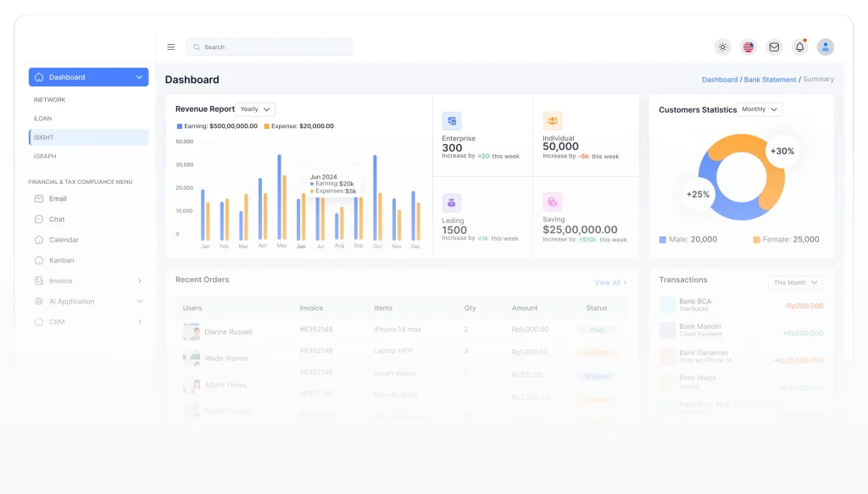Open the Yearly dropdown in Revenue Report
868x494 pixels.
point(255,109)
